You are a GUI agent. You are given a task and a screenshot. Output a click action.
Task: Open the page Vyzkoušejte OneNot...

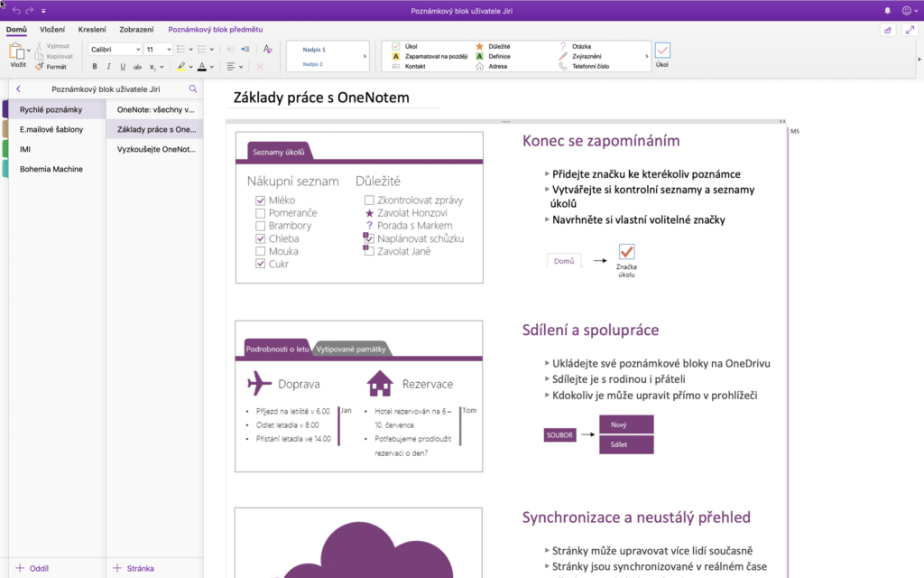(x=155, y=149)
